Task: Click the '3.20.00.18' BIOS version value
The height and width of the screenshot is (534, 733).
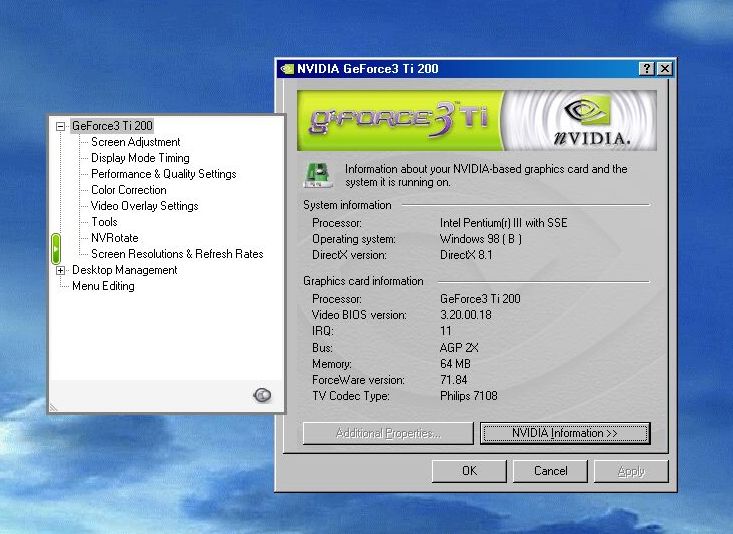Action: point(466,315)
